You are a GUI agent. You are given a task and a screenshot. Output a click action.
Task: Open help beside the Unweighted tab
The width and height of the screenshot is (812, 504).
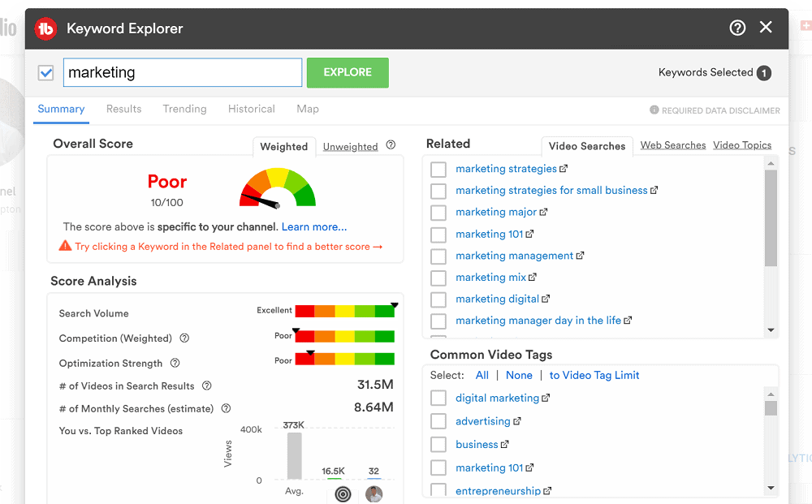click(x=391, y=145)
